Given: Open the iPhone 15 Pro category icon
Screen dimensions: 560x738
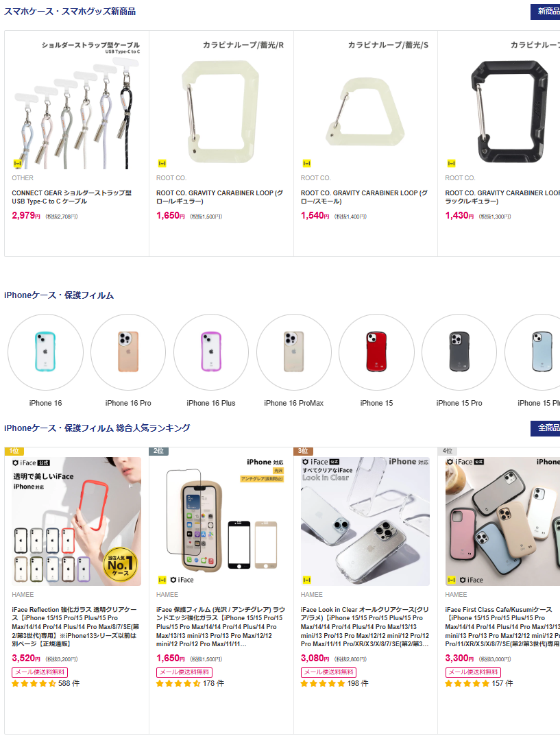Looking at the screenshot, I should 459,352.
